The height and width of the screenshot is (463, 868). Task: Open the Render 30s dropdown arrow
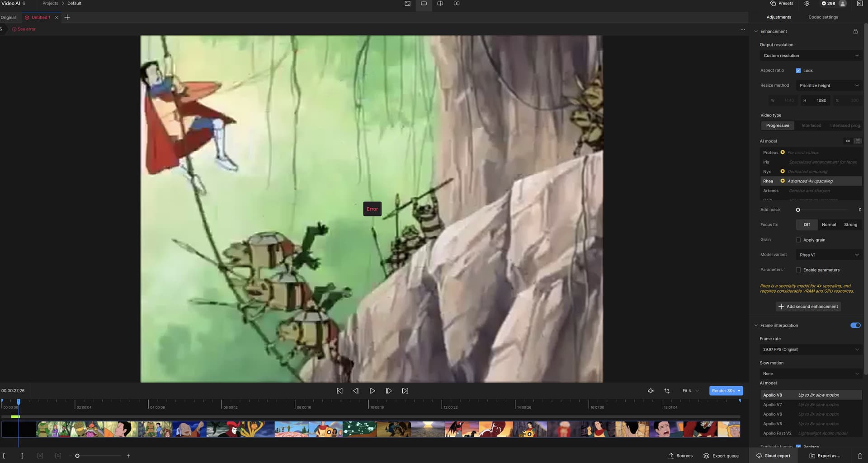[739, 391]
